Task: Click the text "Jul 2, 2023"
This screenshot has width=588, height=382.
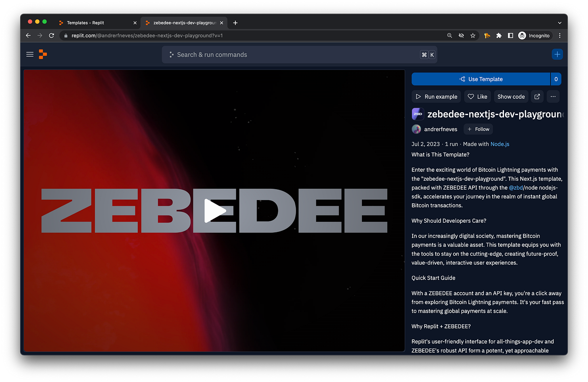Action: (426, 144)
